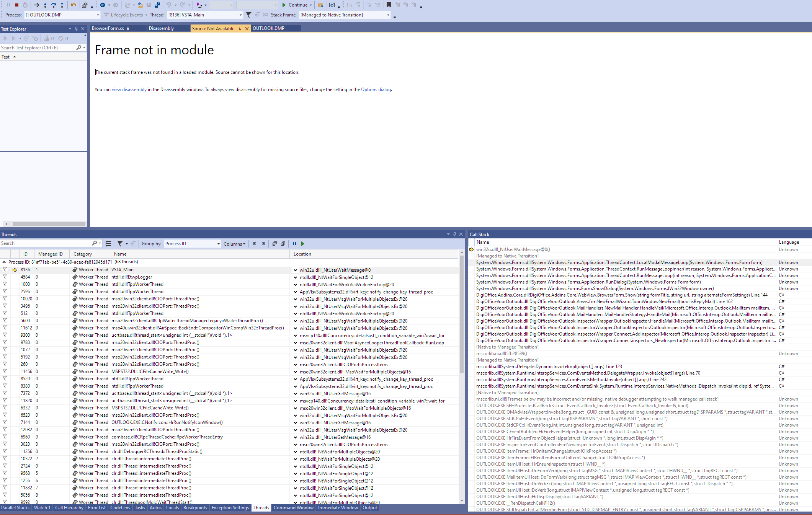
Task: Select the Step Over icon on the toolbar
Action: click(x=54, y=5)
